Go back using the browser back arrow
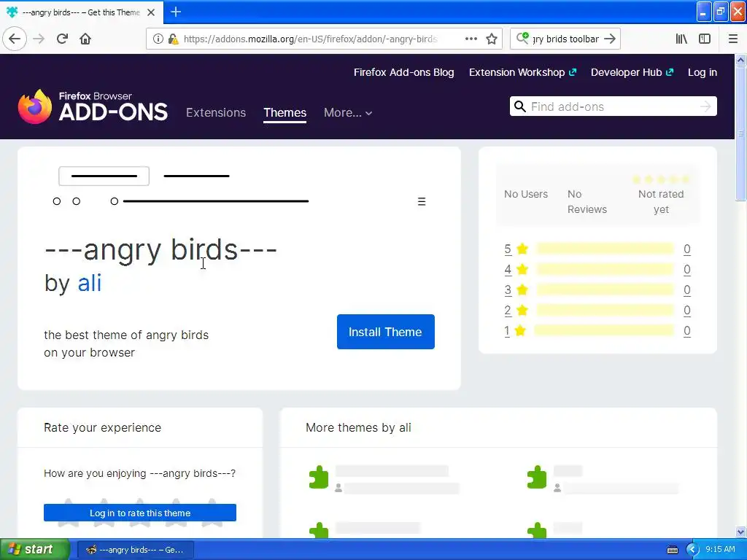The height and width of the screenshot is (560, 747). click(x=15, y=39)
